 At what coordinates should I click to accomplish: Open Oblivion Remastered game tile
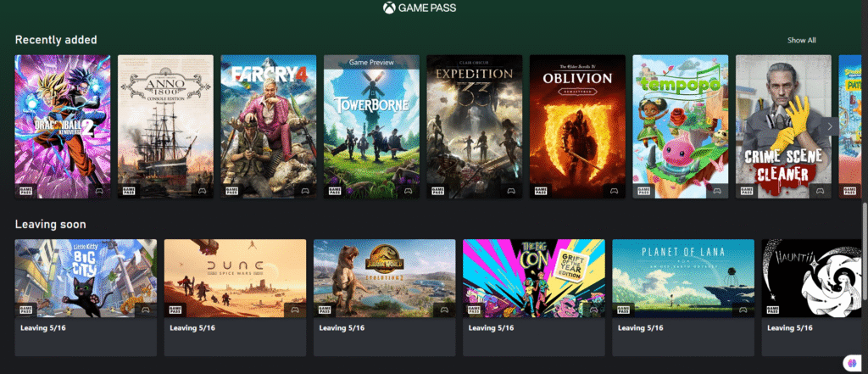[x=577, y=126]
